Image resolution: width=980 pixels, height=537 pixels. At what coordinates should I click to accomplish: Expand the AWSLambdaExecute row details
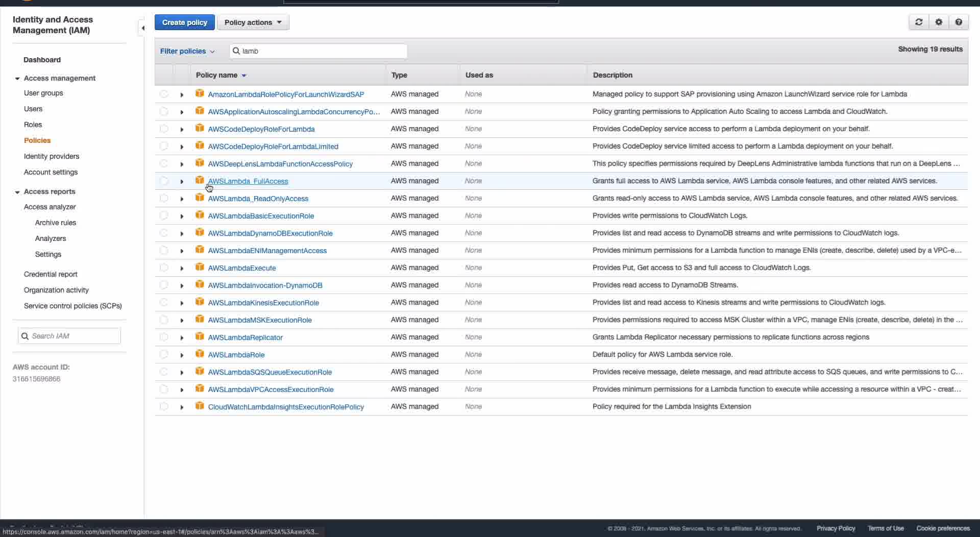(182, 268)
